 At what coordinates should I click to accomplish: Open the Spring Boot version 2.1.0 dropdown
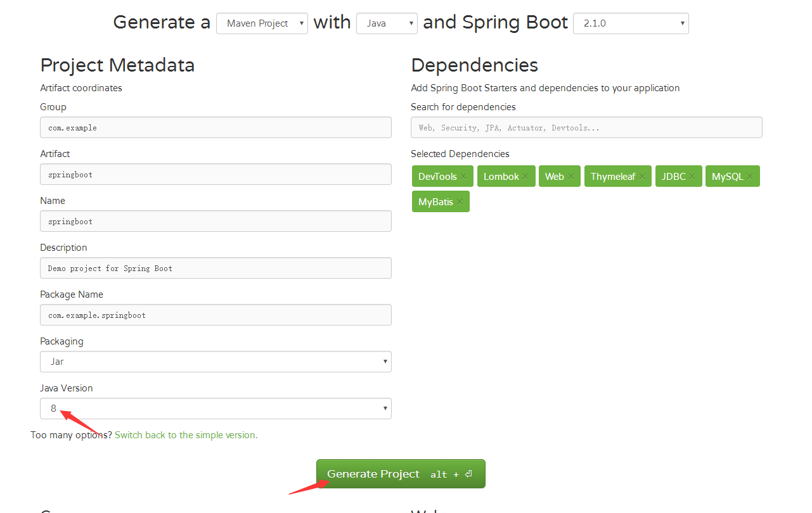point(631,23)
